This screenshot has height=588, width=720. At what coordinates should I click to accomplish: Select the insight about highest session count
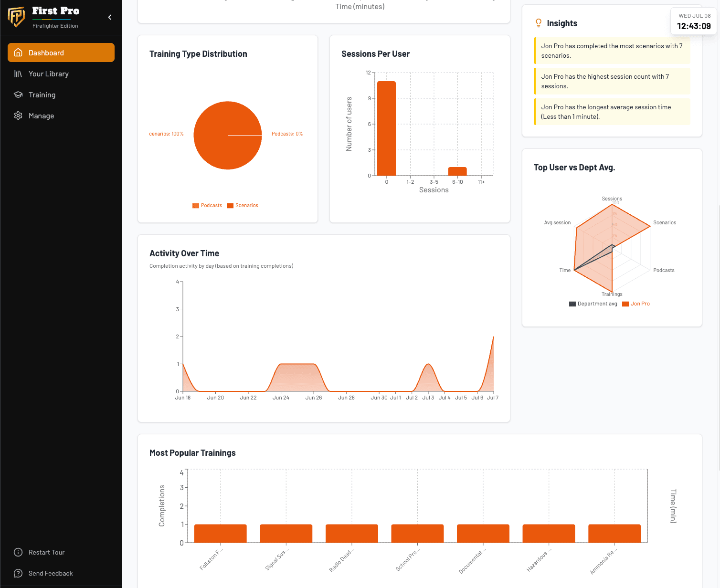pyautogui.click(x=612, y=81)
